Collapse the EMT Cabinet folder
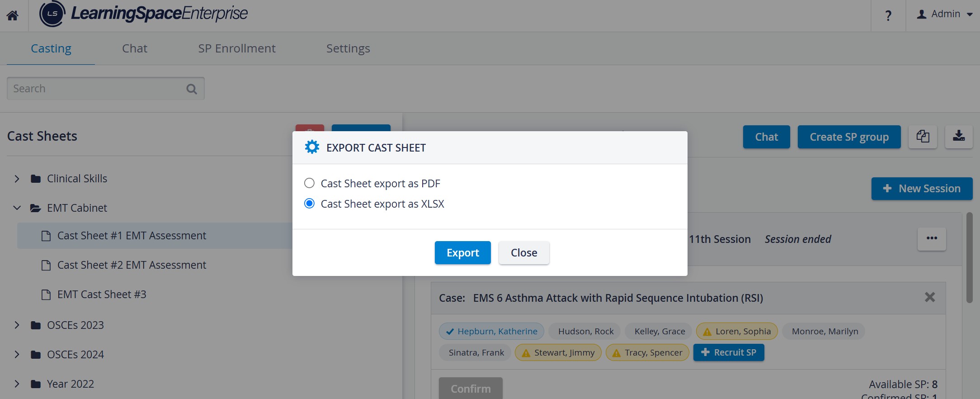The width and height of the screenshot is (980, 399). tap(17, 208)
